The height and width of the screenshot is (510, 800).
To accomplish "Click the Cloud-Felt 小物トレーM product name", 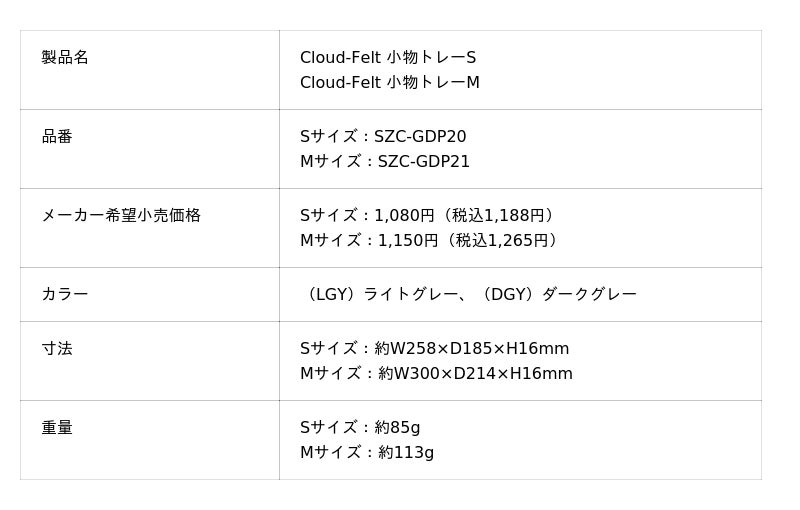I will [x=390, y=82].
